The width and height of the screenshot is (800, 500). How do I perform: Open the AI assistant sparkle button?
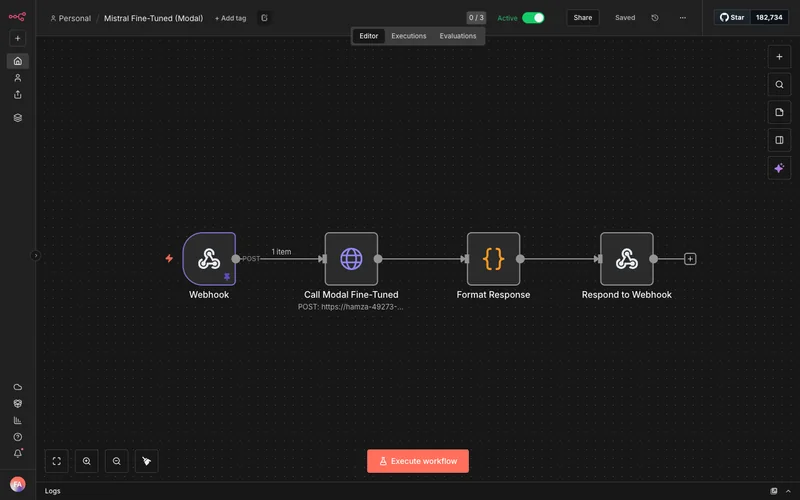coord(779,168)
